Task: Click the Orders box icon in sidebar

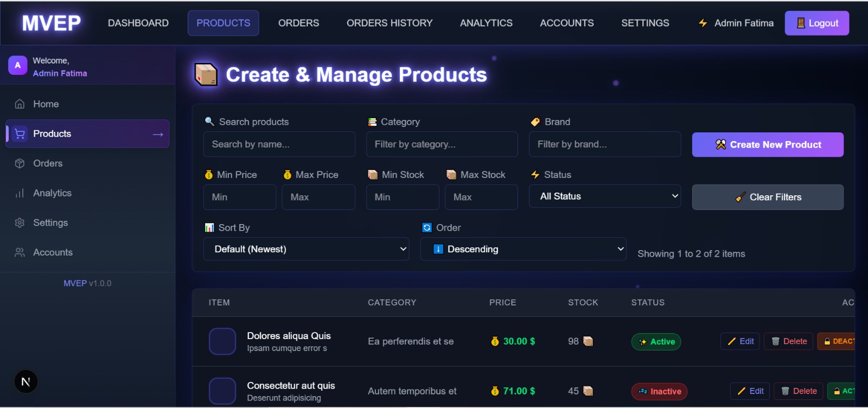Action: point(20,163)
